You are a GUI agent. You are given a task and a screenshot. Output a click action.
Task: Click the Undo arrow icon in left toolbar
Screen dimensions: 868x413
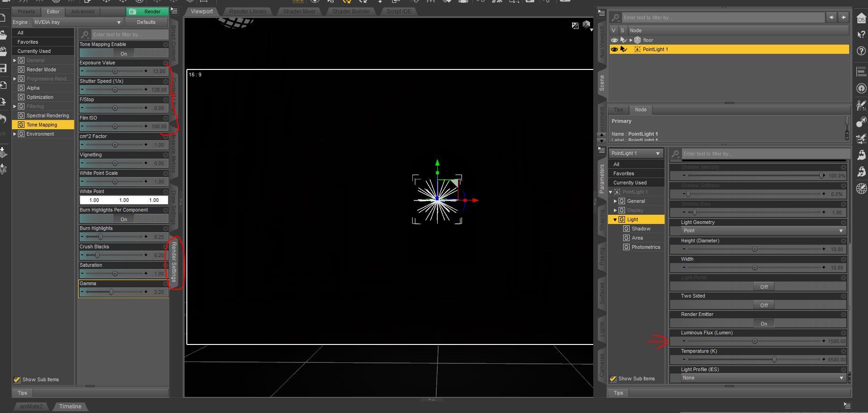pos(3,119)
